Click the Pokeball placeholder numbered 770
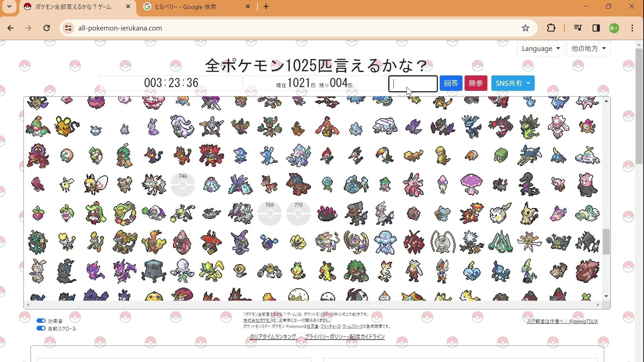 point(298,214)
